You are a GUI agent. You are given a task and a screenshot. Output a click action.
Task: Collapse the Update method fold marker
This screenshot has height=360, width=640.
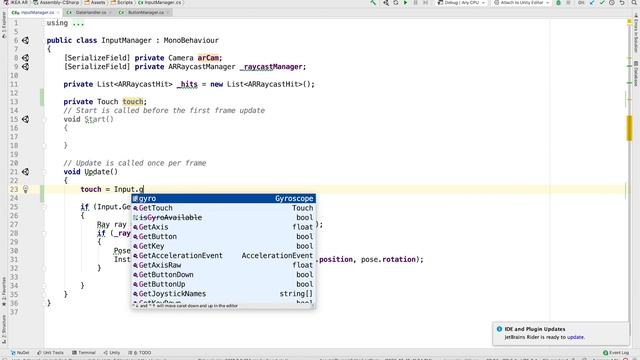44,172
